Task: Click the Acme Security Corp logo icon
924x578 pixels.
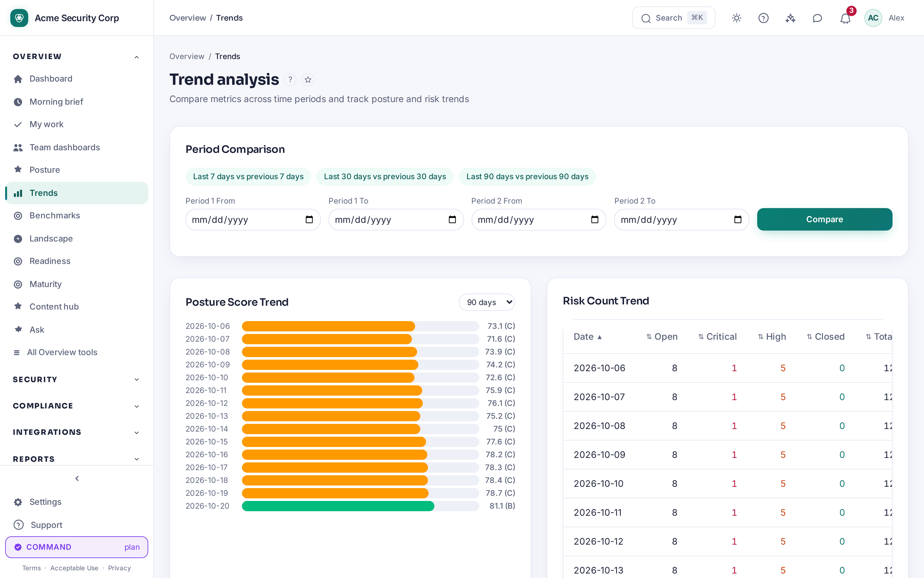Action: [19, 18]
